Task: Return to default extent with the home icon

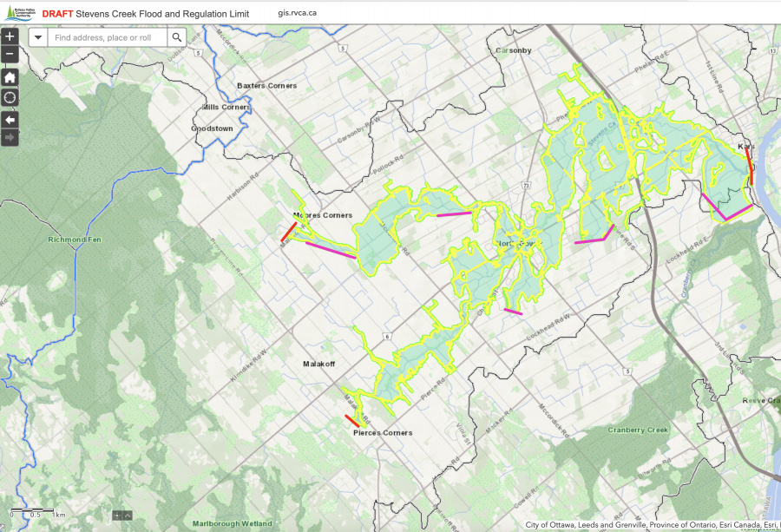Action: tap(10, 77)
